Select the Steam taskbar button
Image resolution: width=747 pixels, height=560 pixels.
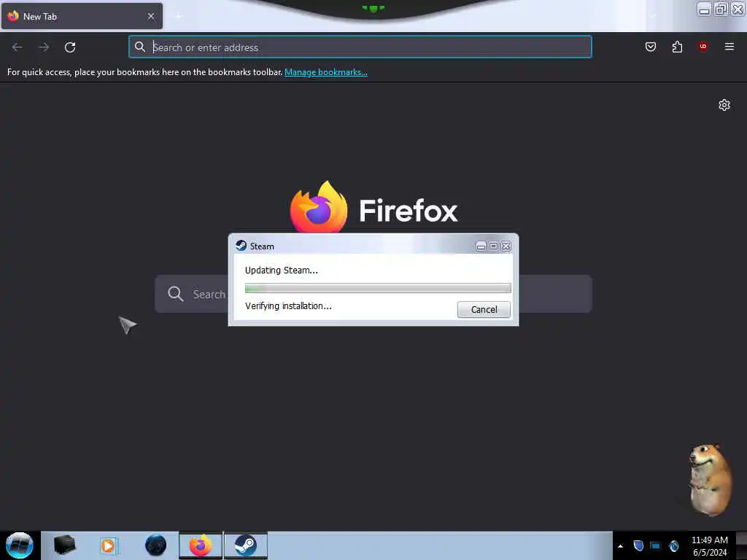pyautogui.click(x=245, y=545)
